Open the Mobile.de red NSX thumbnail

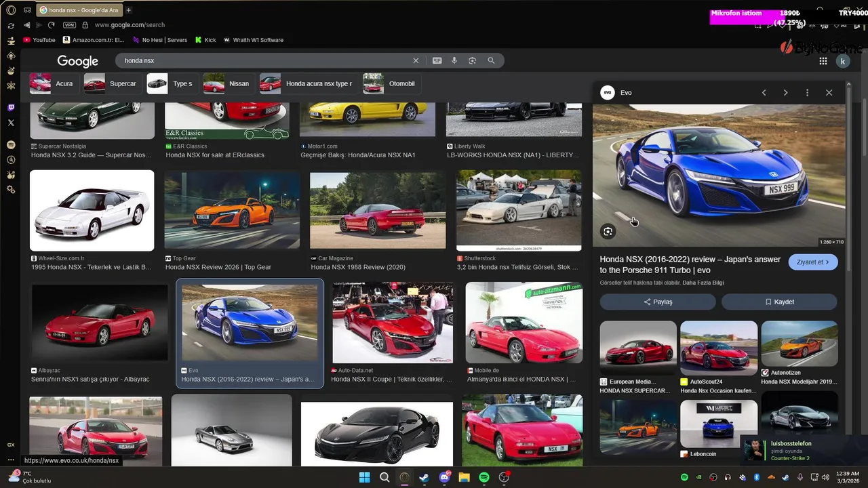pyautogui.click(x=524, y=323)
